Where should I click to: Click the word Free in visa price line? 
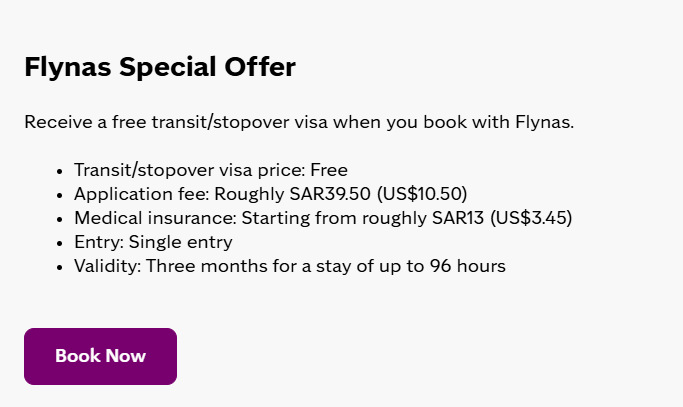click(329, 170)
